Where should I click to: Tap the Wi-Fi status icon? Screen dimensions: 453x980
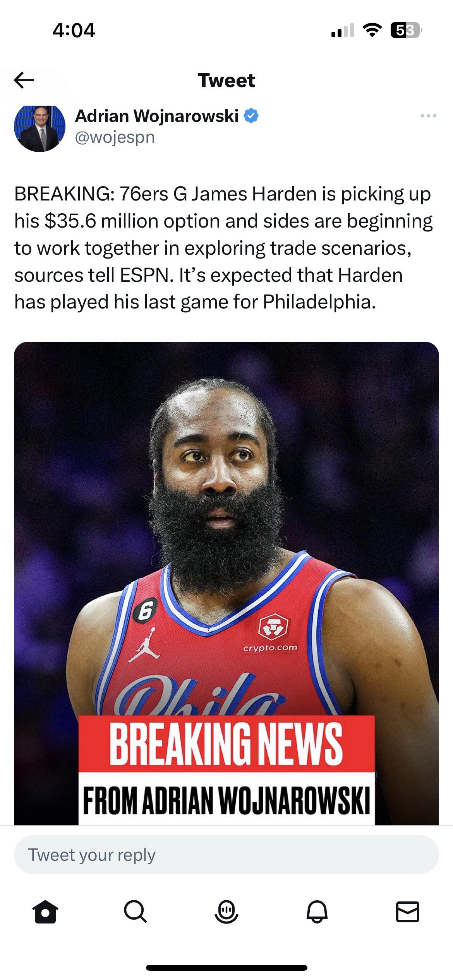(372, 30)
